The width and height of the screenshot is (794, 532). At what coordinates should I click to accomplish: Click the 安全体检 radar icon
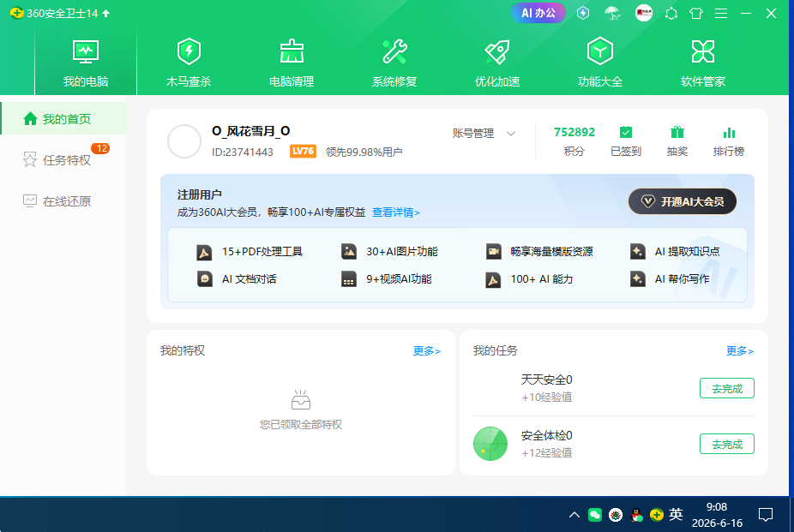[490, 444]
